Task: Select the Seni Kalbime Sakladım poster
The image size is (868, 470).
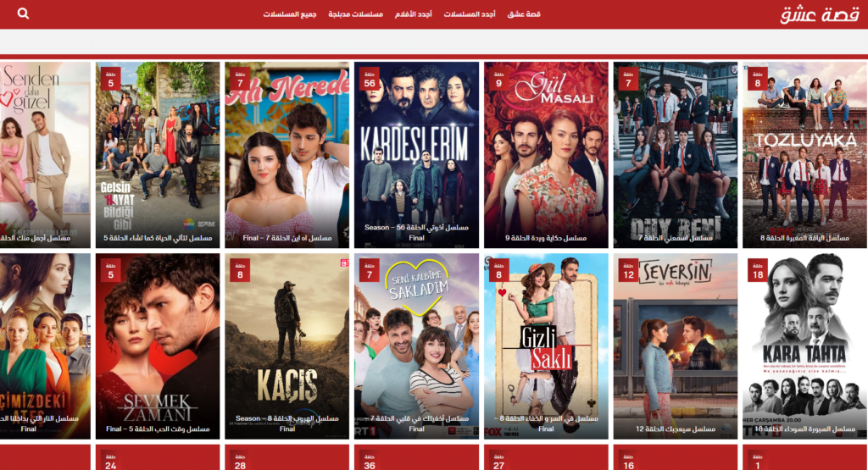Action: (416, 347)
